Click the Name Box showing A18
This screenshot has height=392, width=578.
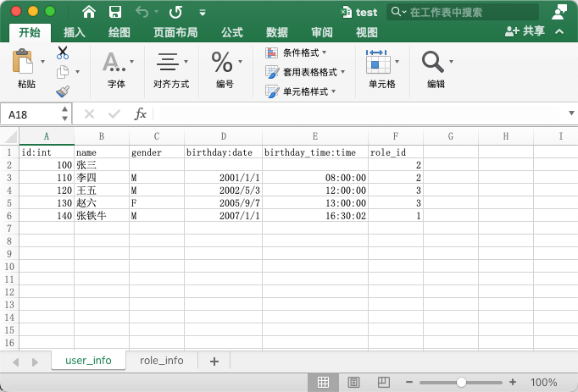pos(31,114)
